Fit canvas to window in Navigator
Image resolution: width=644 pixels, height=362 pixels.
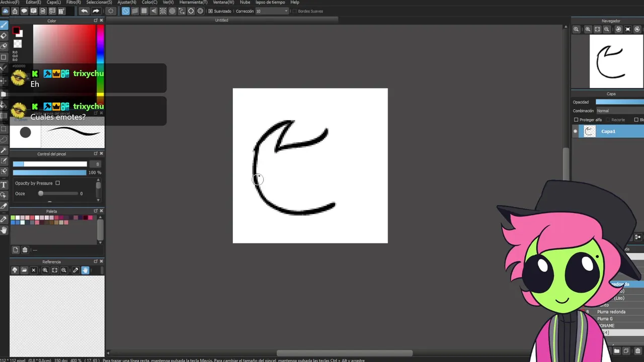click(597, 29)
